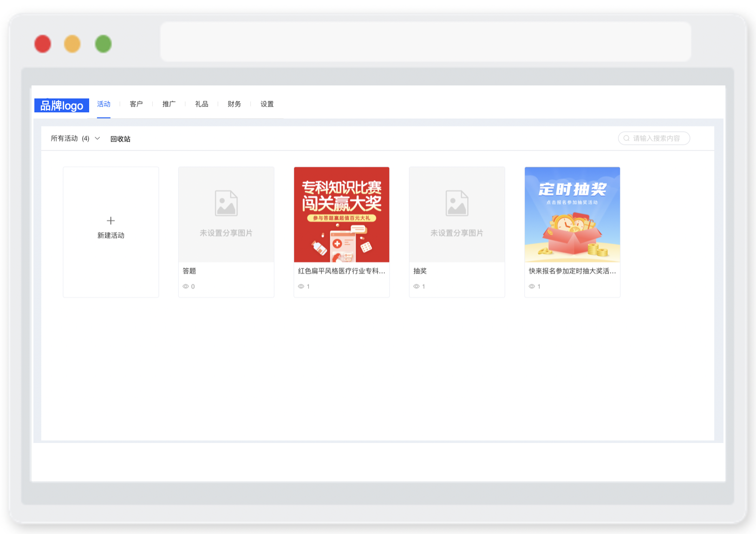The width and height of the screenshot is (756, 534).
Task: Open the 礼品 tab
Action: click(x=202, y=104)
